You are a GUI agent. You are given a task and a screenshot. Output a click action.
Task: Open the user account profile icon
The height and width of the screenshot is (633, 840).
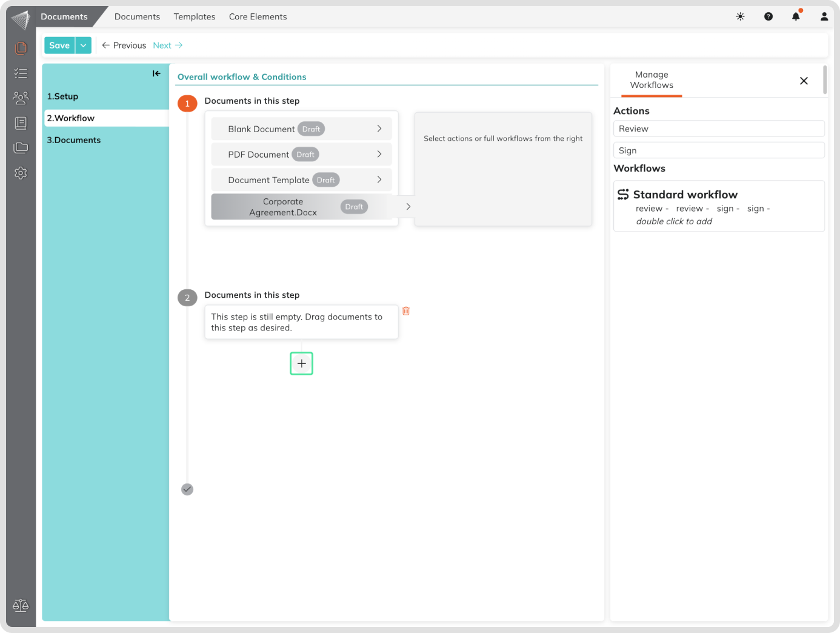(824, 16)
